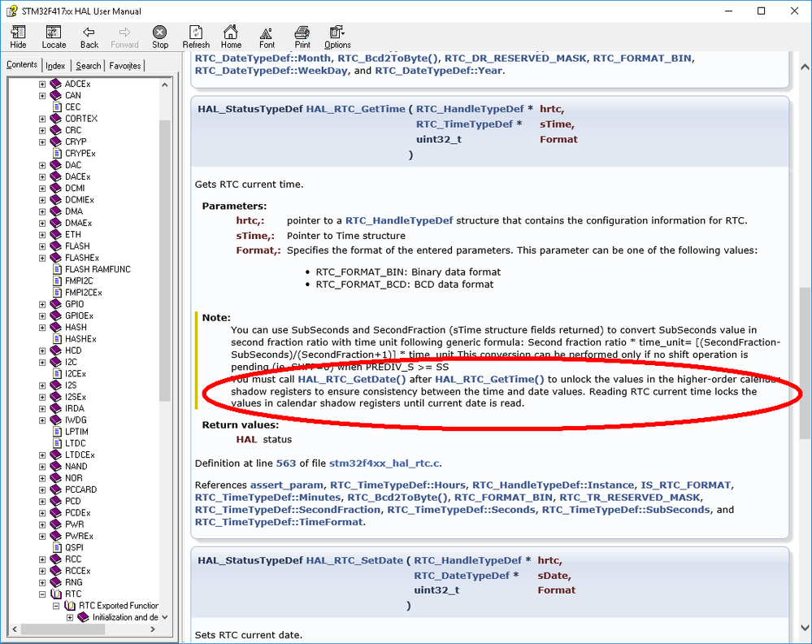The image size is (812, 644).
Task: Switch to the Search tab
Action: (x=89, y=66)
